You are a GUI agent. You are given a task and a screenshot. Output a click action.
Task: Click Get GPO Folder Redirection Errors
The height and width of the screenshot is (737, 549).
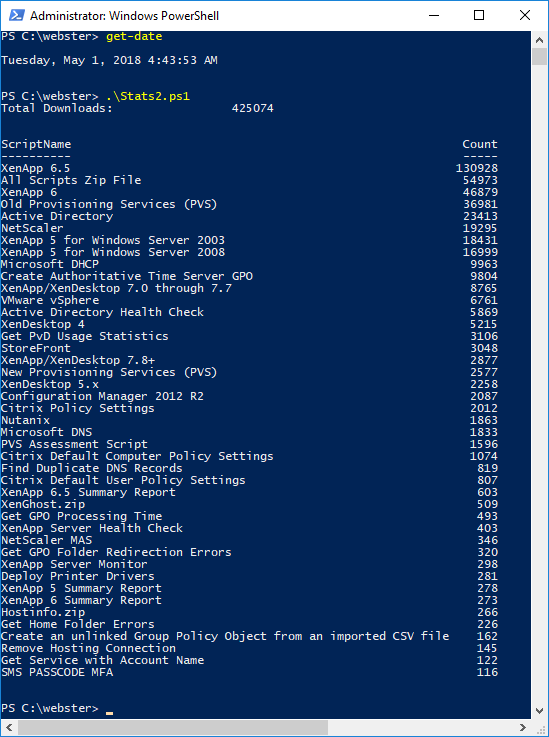click(116, 552)
